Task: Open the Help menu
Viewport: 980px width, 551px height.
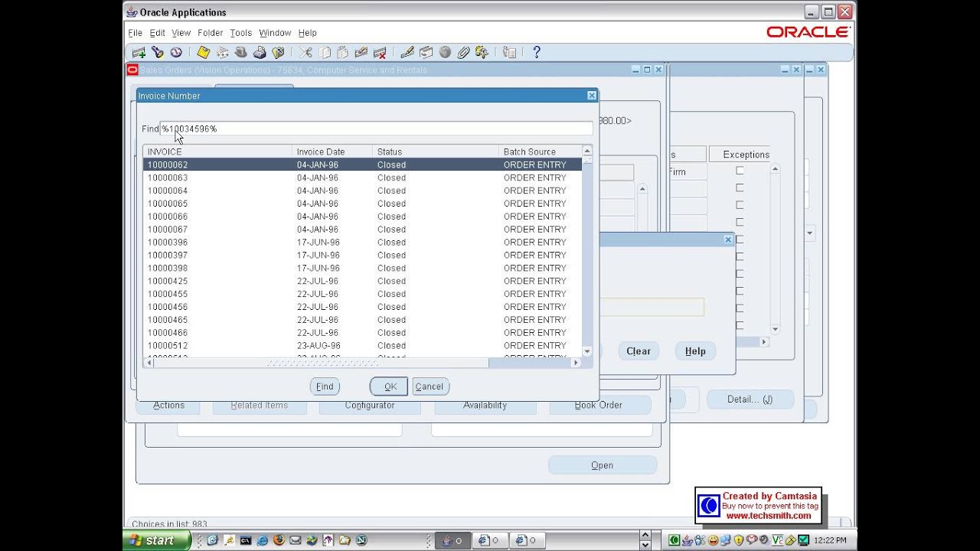Action: (x=307, y=33)
